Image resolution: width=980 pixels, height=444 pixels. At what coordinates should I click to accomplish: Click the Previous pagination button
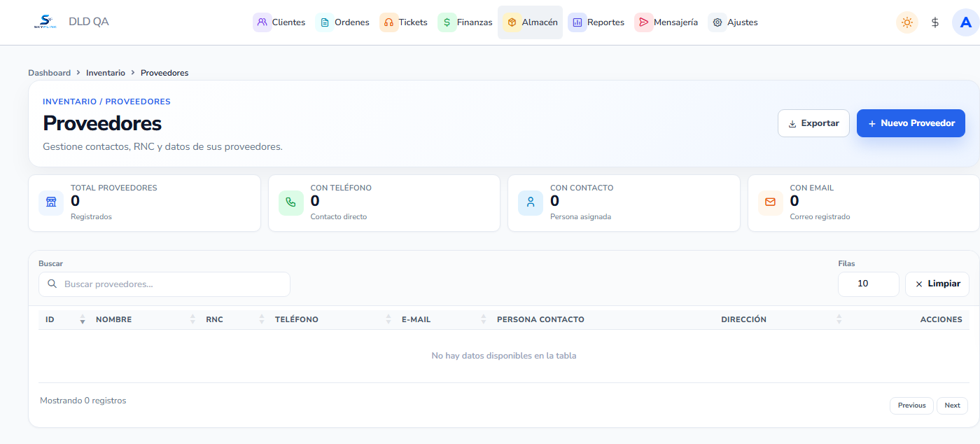coord(911,405)
